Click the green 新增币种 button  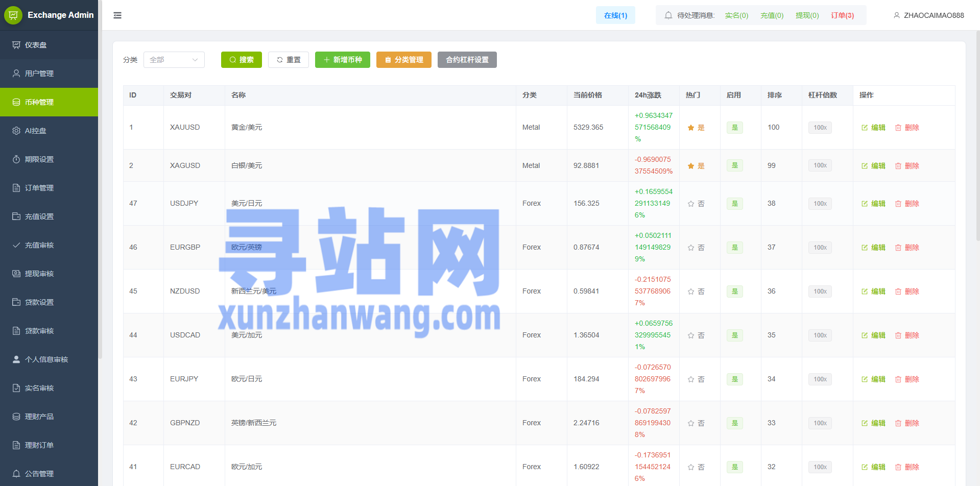342,60
